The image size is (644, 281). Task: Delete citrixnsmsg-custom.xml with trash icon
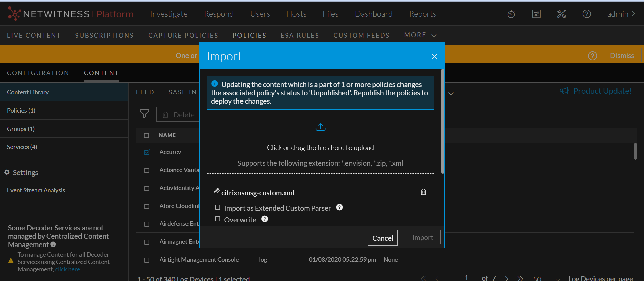click(x=423, y=192)
